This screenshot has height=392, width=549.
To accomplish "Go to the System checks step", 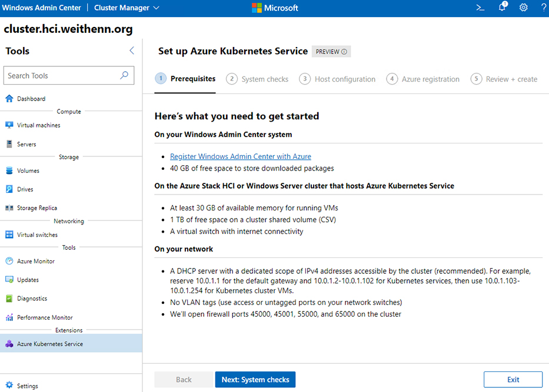I will (x=257, y=79).
